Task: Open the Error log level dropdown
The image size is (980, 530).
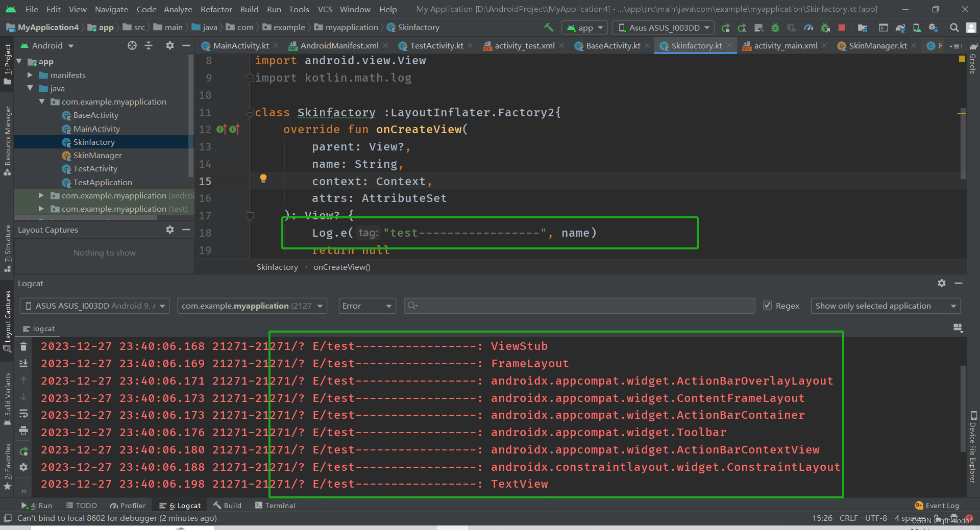Action: (x=367, y=306)
